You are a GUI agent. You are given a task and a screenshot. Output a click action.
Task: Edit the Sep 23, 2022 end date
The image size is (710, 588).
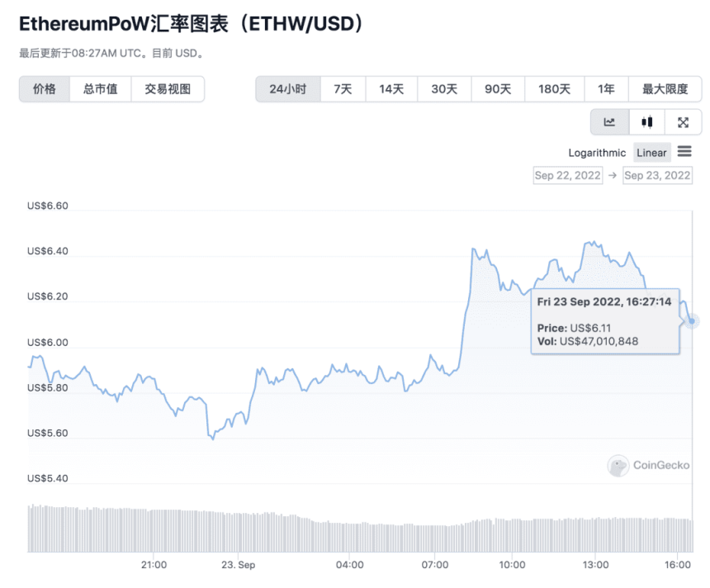click(657, 175)
